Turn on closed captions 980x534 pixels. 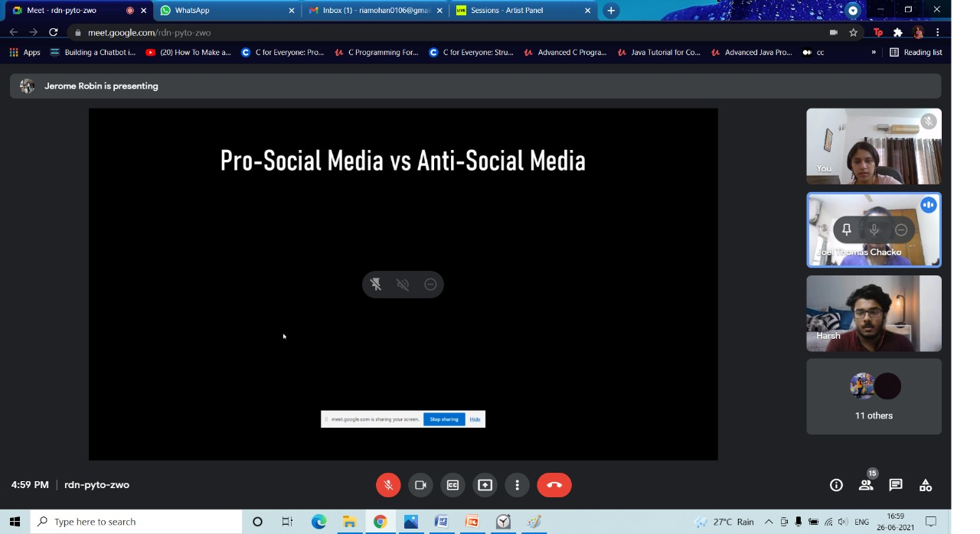[452, 485]
